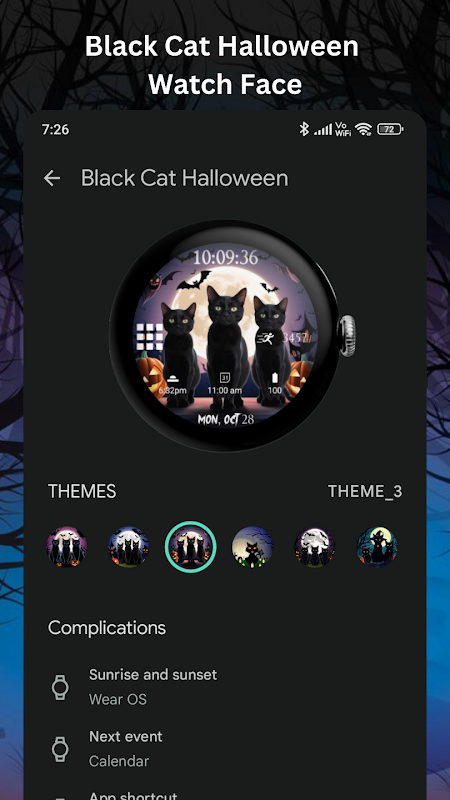The height and width of the screenshot is (800, 450).
Task: Select the first theme thumbnail
Action: (x=67, y=547)
